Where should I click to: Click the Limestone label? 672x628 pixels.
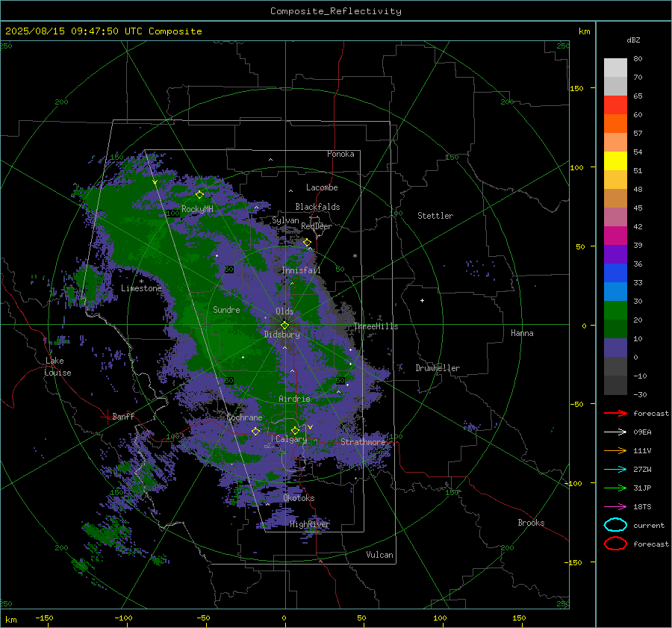pos(141,288)
